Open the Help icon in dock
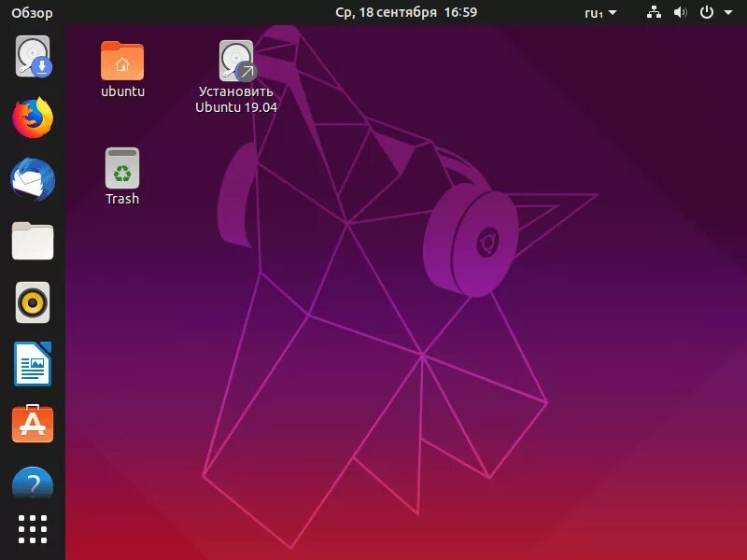Image resolution: width=747 pixels, height=560 pixels. (x=33, y=483)
